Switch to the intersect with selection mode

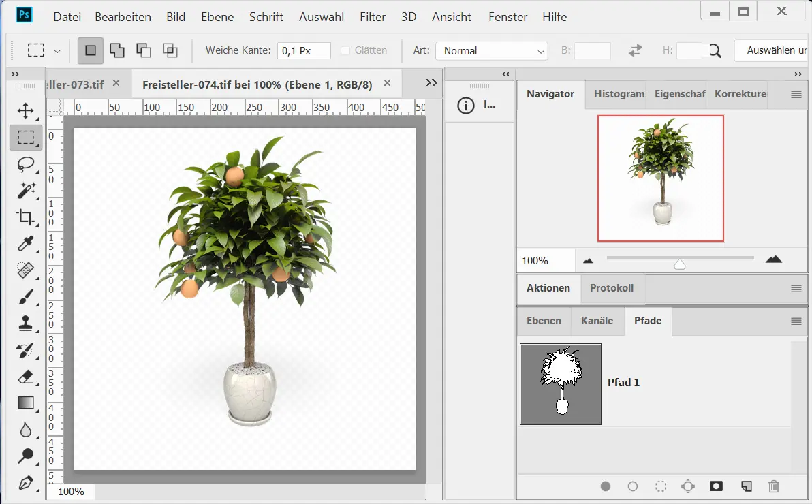pos(170,50)
